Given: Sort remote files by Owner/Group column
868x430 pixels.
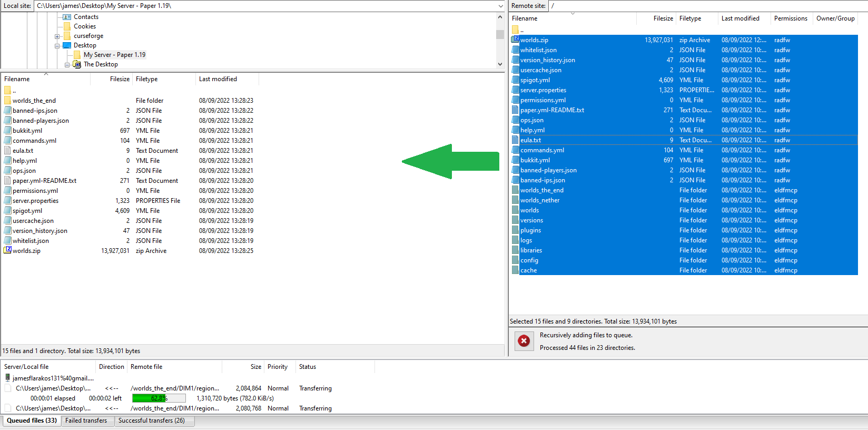Looking at the screenshot, I should (x=835, y=18).
